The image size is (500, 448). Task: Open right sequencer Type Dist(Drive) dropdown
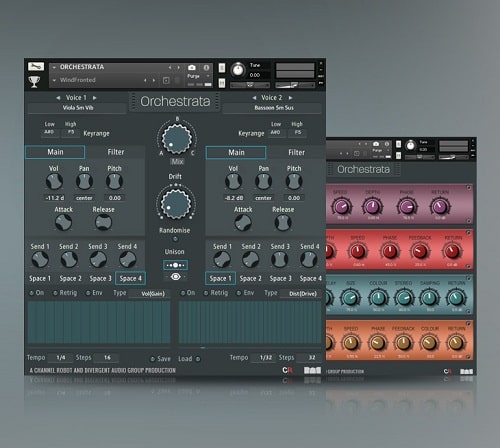302,294
